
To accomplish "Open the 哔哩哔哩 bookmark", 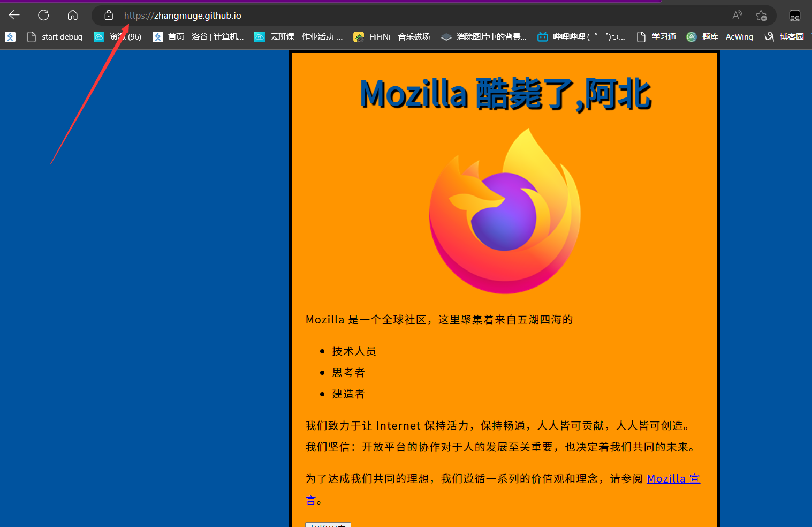I will pos(581,36).
